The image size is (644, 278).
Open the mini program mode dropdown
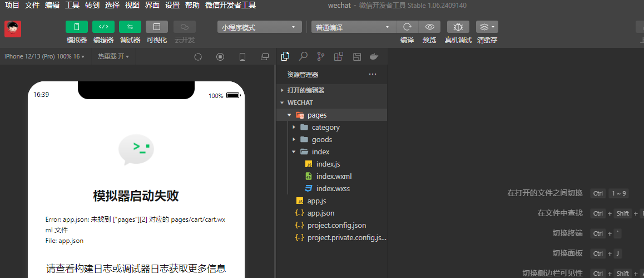coord(260,27)
